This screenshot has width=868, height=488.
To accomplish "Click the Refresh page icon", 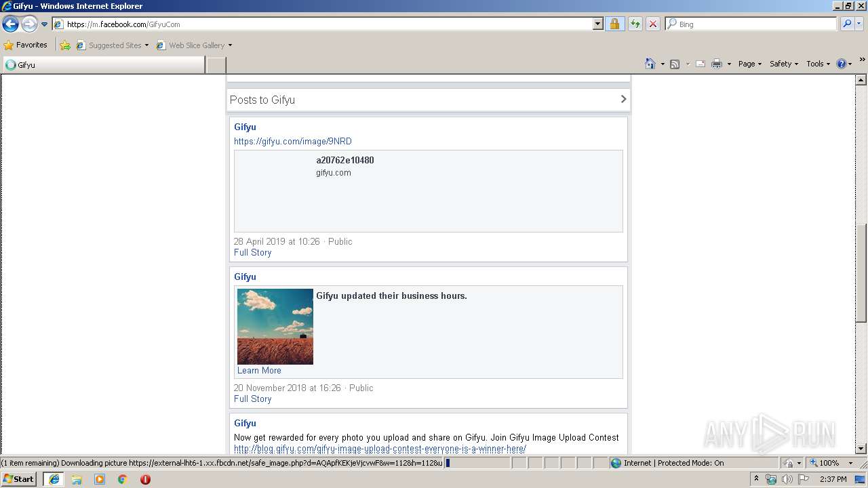I will 635,24.
